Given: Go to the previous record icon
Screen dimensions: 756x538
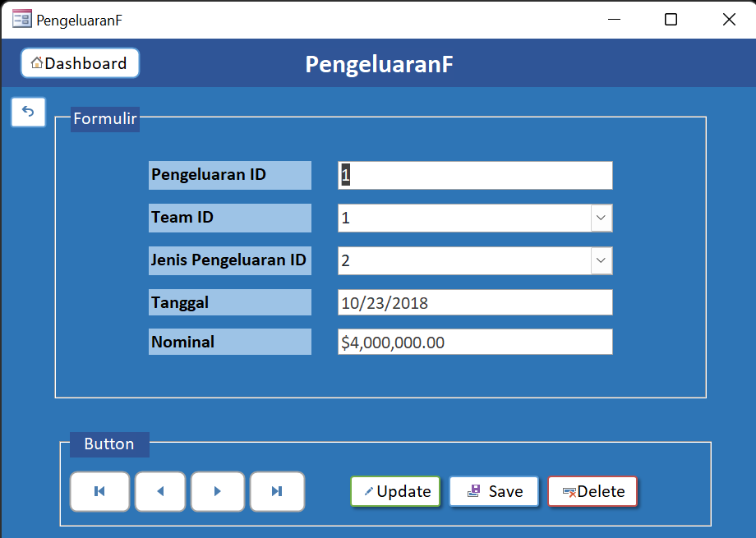Looking at the screenshot, I should [159, 491].
